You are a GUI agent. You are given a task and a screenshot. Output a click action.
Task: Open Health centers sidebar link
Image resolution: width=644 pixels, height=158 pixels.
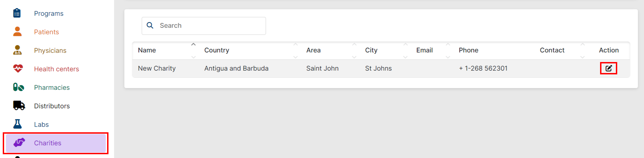tap(56, 69)
